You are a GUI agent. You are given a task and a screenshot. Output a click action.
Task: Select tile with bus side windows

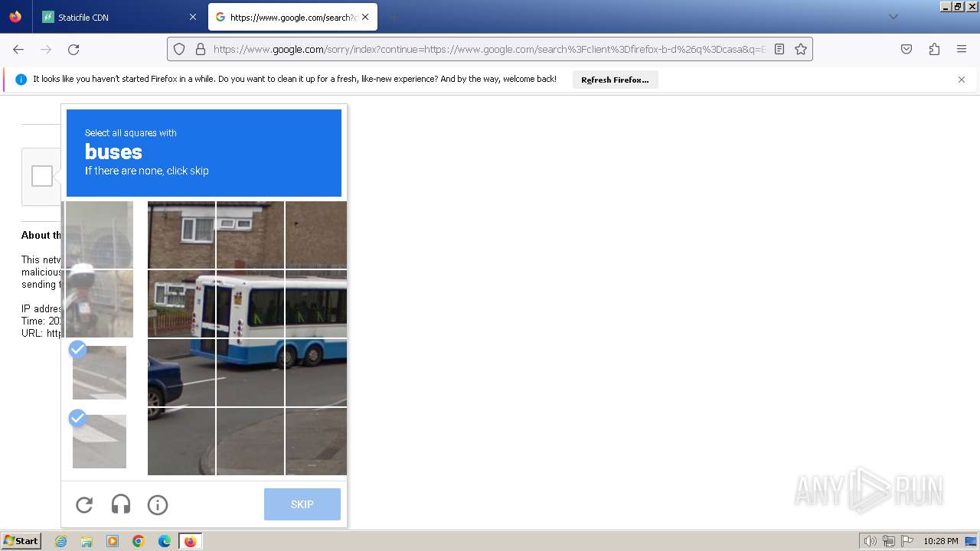[x=316, y=304]
